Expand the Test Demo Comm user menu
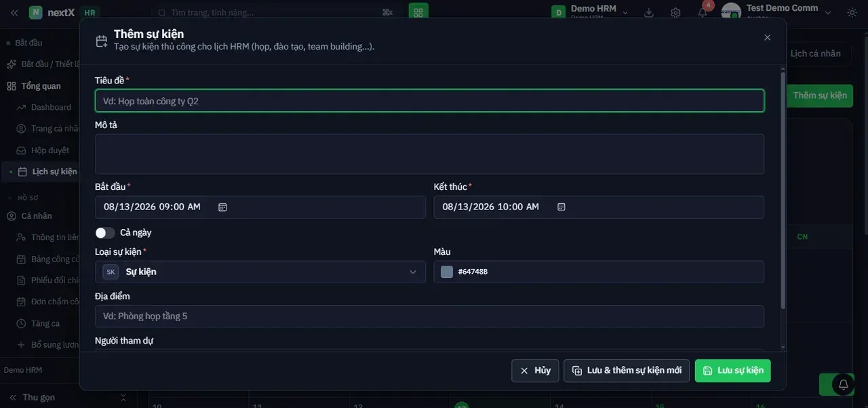 coord(777,12)
